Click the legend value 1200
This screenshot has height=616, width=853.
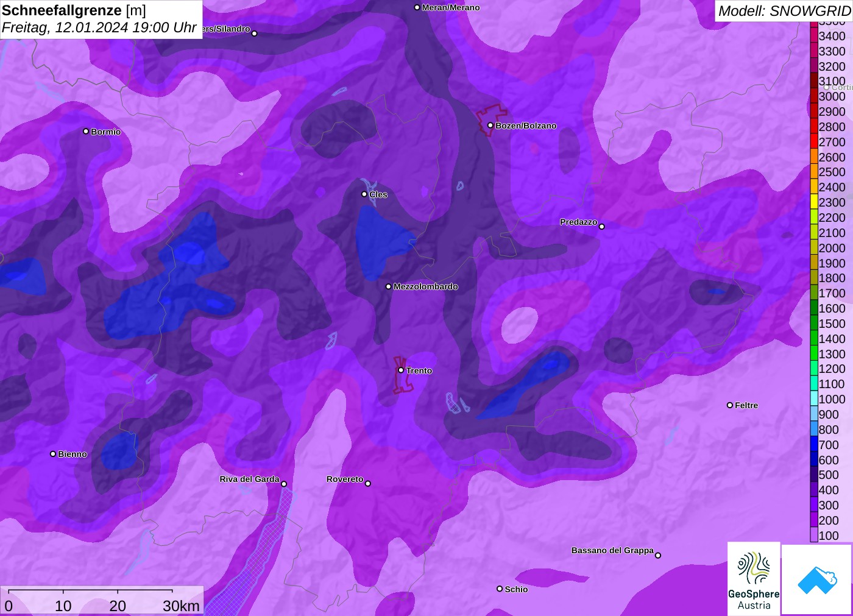(x=832, y=369)
